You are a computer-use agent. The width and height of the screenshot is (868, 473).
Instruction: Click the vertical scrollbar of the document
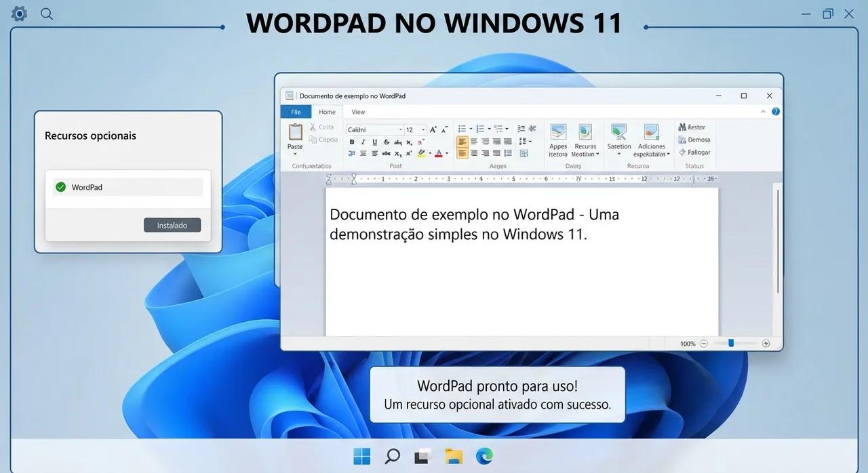[x=778, y=241]
